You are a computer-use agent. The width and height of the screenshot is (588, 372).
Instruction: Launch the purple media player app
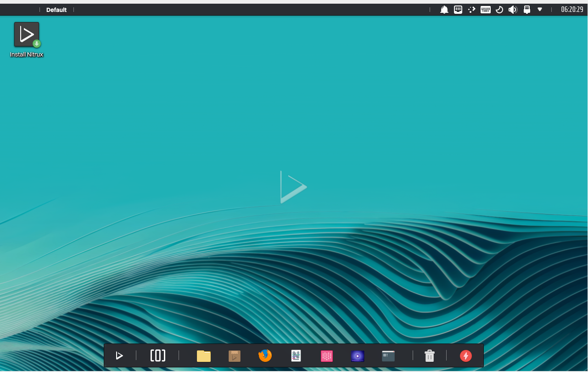click(x=358, y=356)
